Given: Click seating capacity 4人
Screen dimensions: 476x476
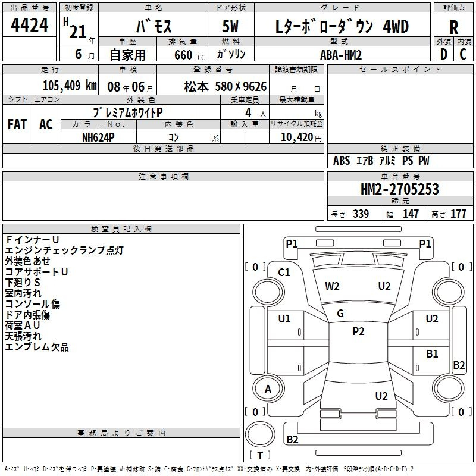Looking at the screenshot, I should point(255,113).
